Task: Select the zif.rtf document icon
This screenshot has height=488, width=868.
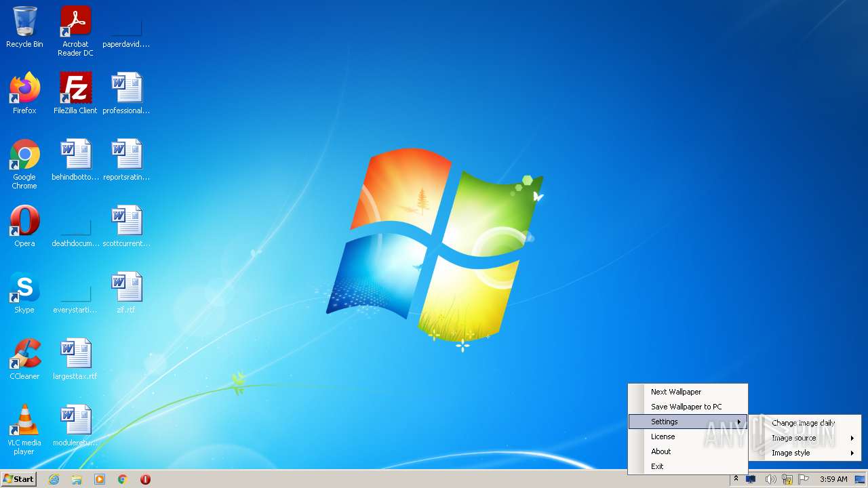Action: tap(126, 293)
